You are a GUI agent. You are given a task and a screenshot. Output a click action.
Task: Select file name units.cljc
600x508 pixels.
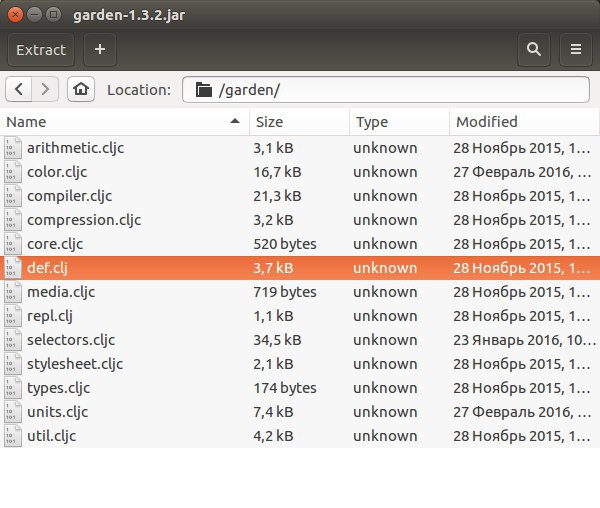coord(57,413)
